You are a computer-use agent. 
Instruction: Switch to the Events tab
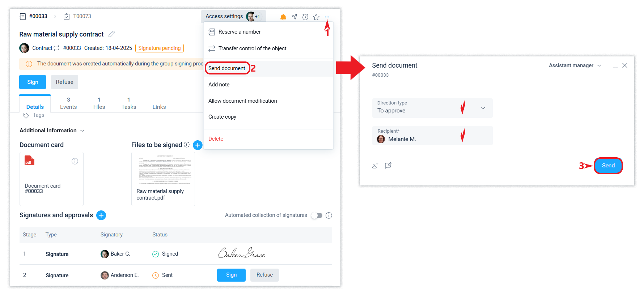click(x=68, y=103)
